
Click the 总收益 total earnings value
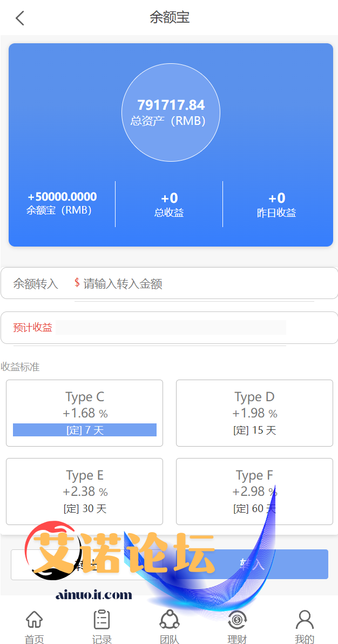tap(169, 198)
